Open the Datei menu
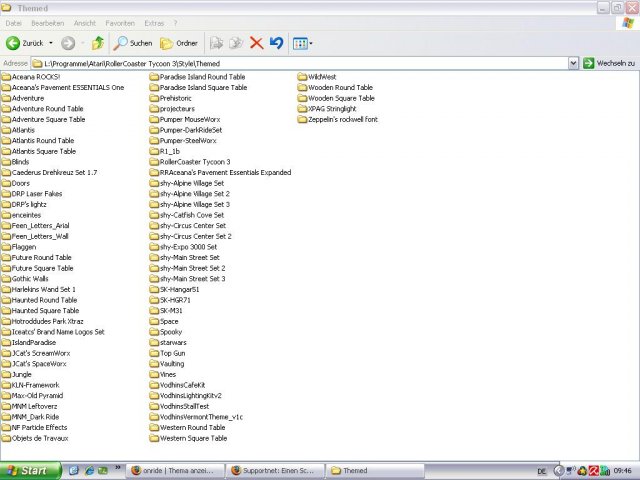640x480 pixels. [13, 23]
